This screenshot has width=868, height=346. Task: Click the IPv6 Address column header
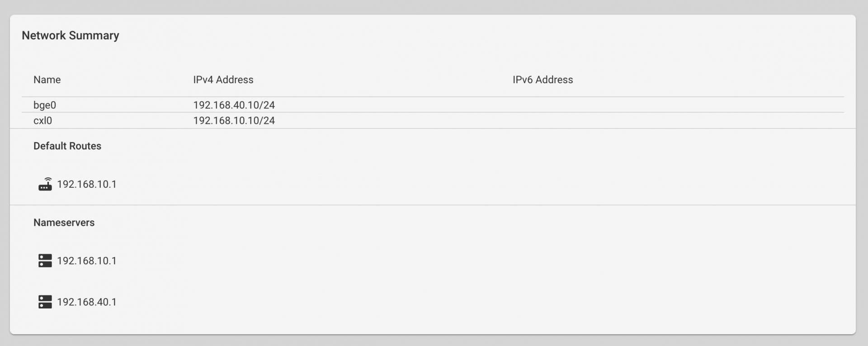[x=543, y=80]
